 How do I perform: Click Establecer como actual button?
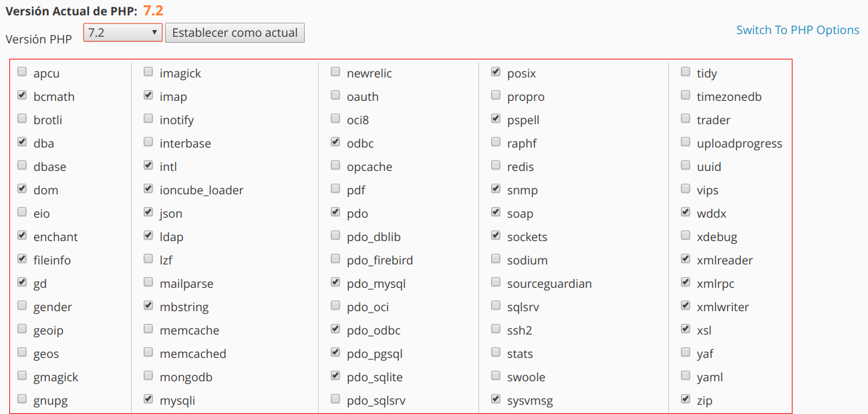pyautogui.click(x=235, y=33)
